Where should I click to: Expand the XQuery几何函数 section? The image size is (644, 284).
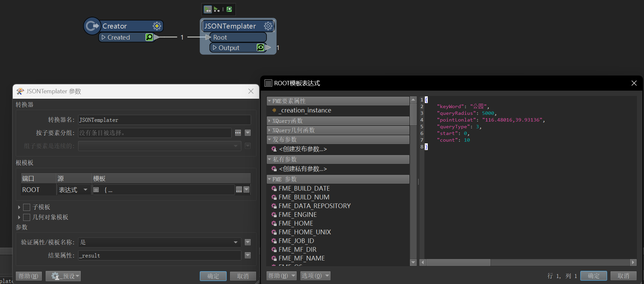click(269, 130)
